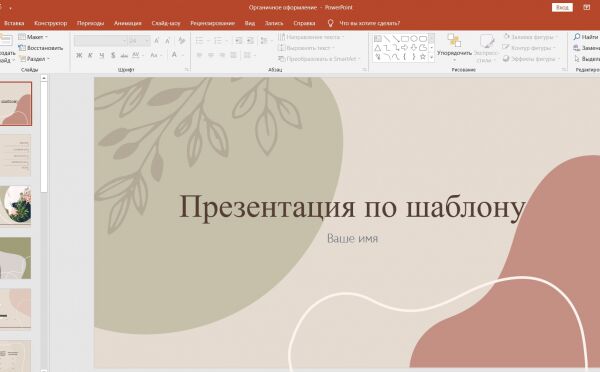This screenshot has height=372, width=600.
Task: Click Decrease Font Size icon
Action: [x=168, y=41]
